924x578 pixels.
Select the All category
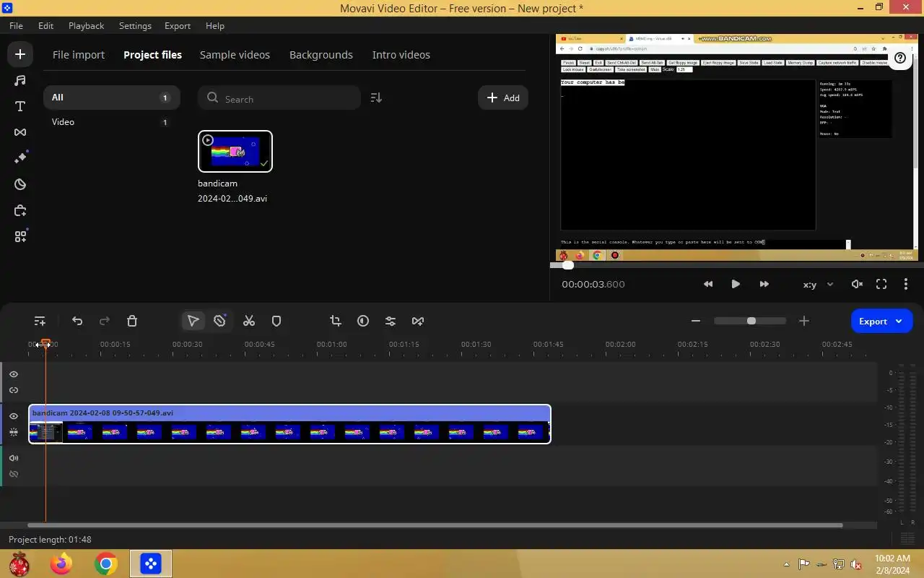coord(112,98)
